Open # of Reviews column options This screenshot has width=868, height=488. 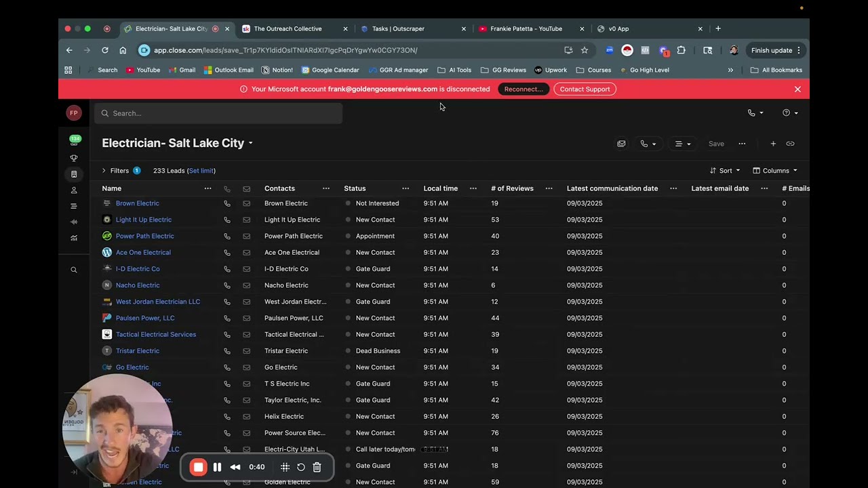[549, 188]
